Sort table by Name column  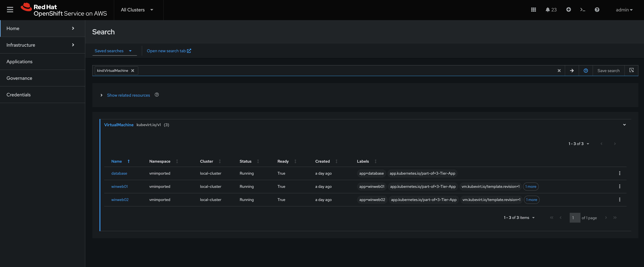tap(120, 161)
